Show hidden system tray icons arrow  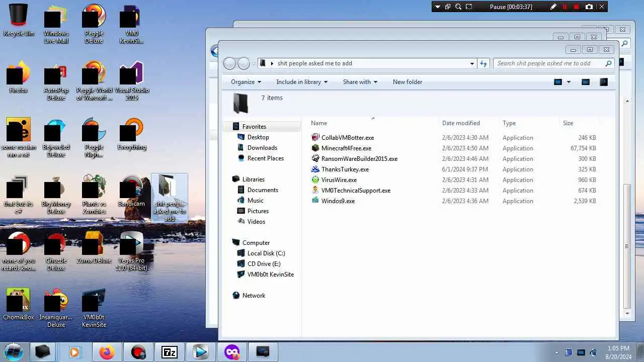point(556,352)
